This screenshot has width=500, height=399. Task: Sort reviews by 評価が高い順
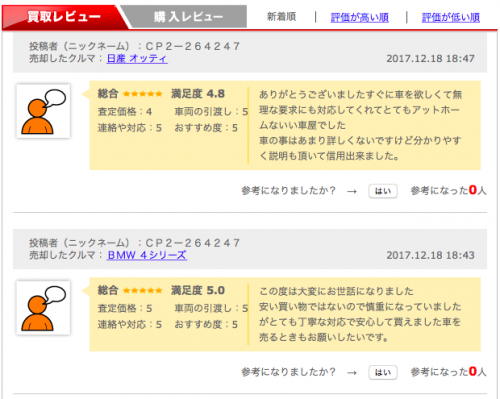pos(360,17)
